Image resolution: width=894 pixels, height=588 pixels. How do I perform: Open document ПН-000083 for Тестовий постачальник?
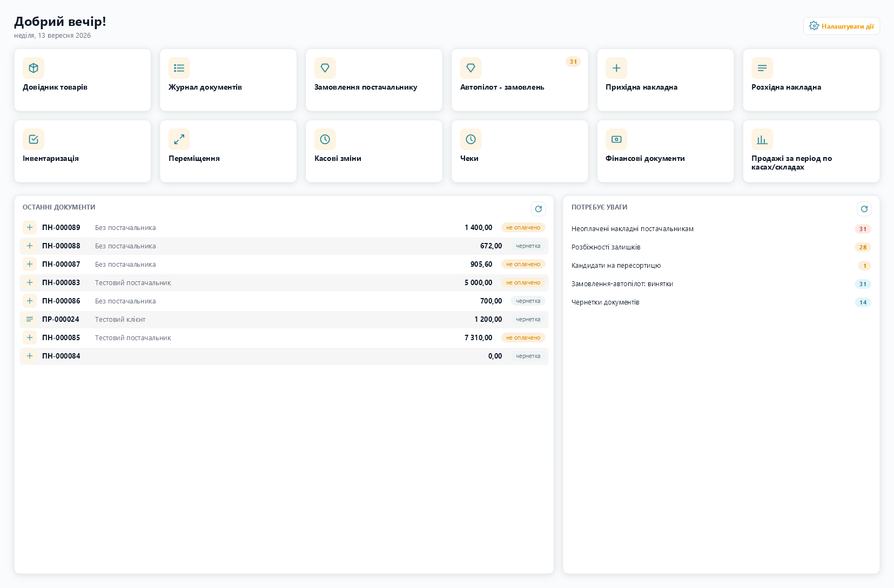pyautogui.click(x=284, y=283)
